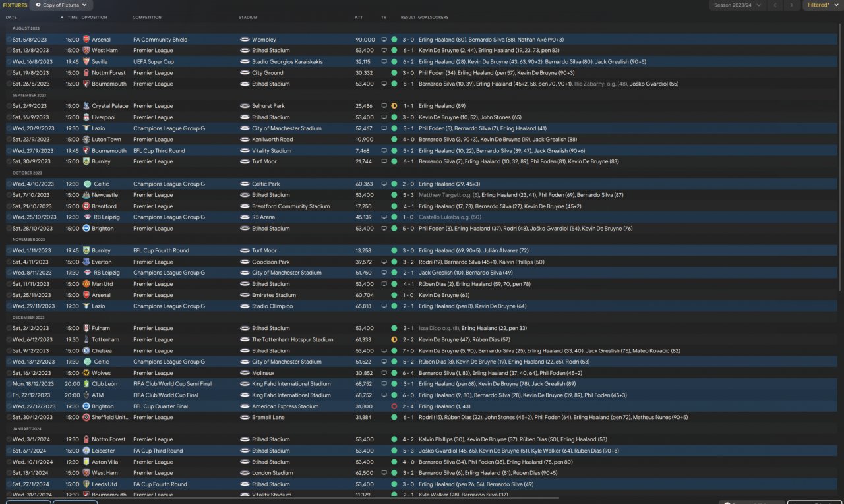
Task: Sort fixtures by the Result column header
Action: click(x=408, y=18)
